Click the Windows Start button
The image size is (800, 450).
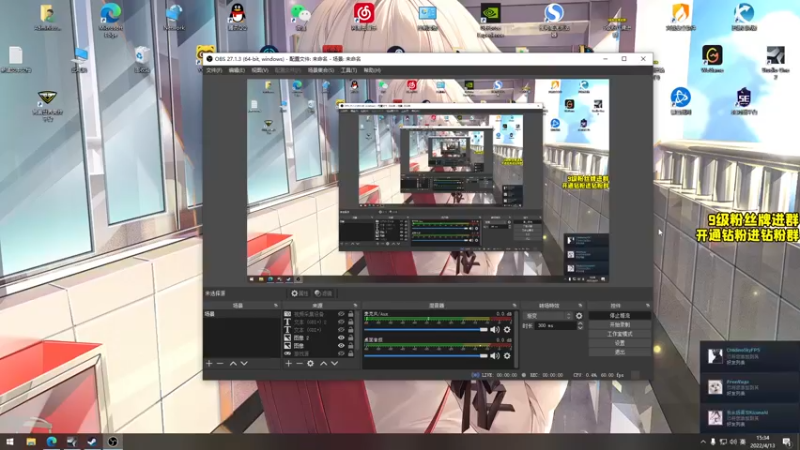(x=10, y=441)
